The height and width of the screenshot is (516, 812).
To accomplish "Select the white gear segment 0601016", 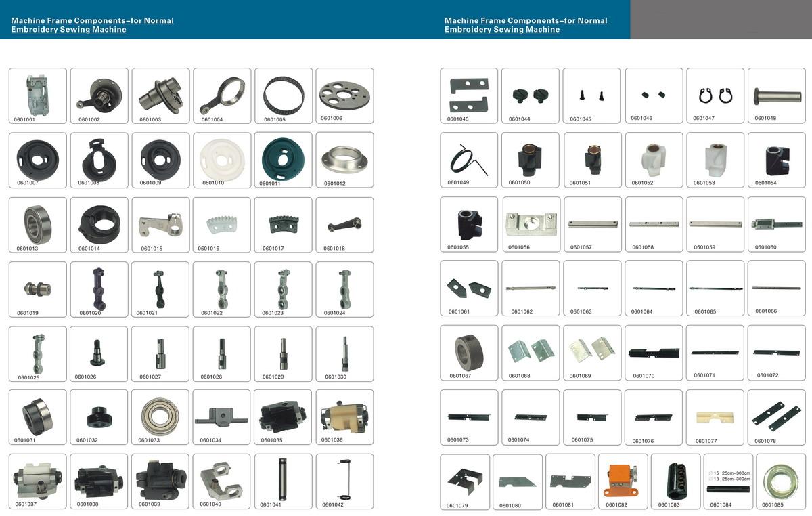I will click(222, 224).
